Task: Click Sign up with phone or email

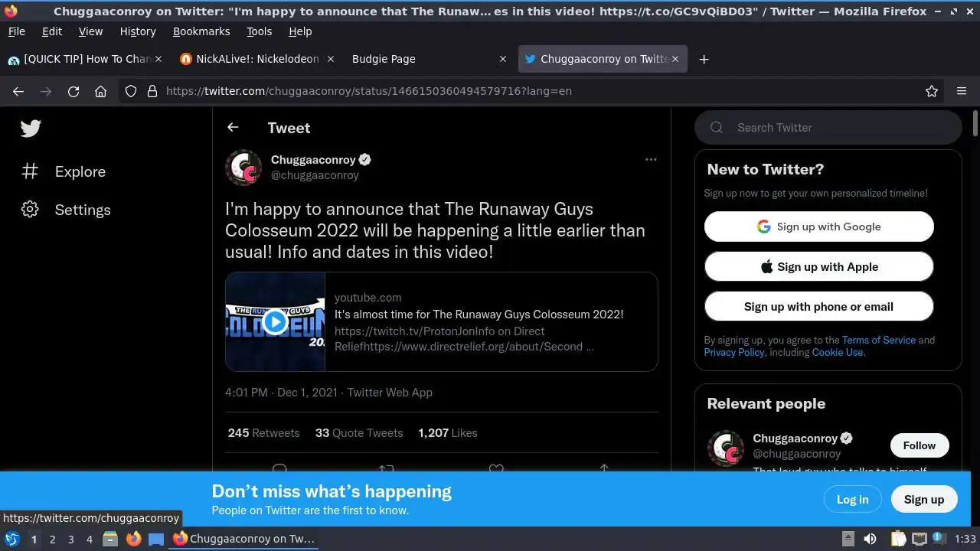Action: click(x=818, y=306)
